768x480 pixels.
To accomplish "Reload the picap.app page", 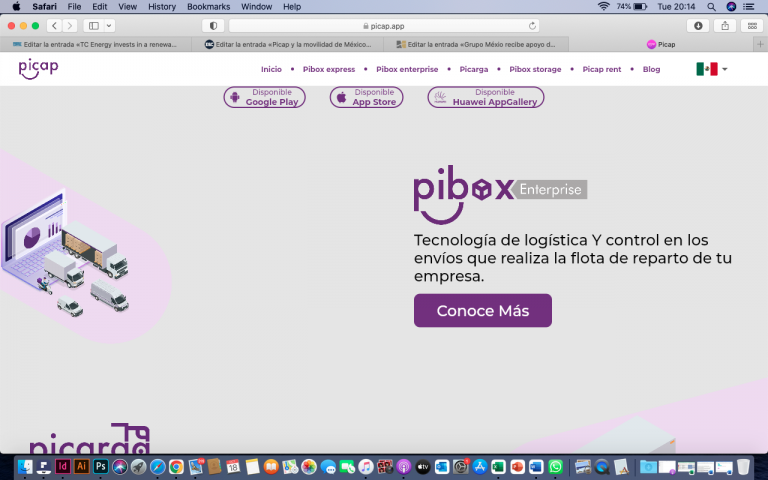I will [x=532, y=26].
